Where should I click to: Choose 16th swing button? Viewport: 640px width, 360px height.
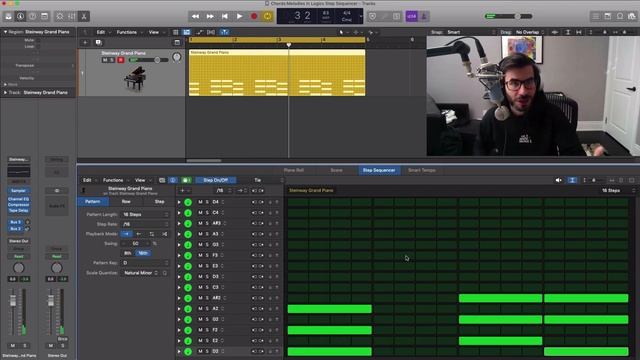pos(143,253)
